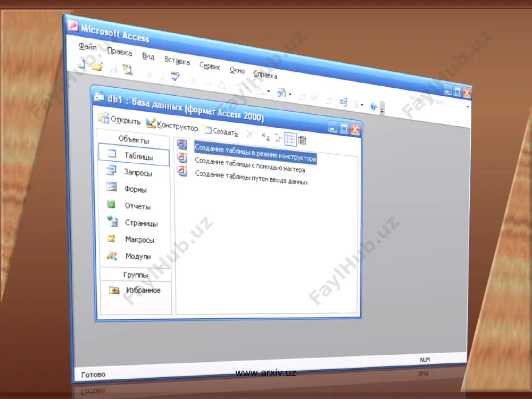Open the Relationships diagram icon
The image size is (532, 399).
pos(343,102)
